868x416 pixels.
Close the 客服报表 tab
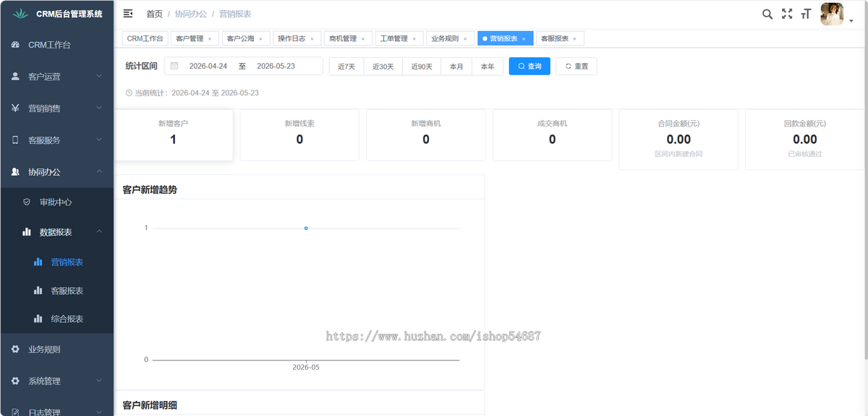click(575, 38)
